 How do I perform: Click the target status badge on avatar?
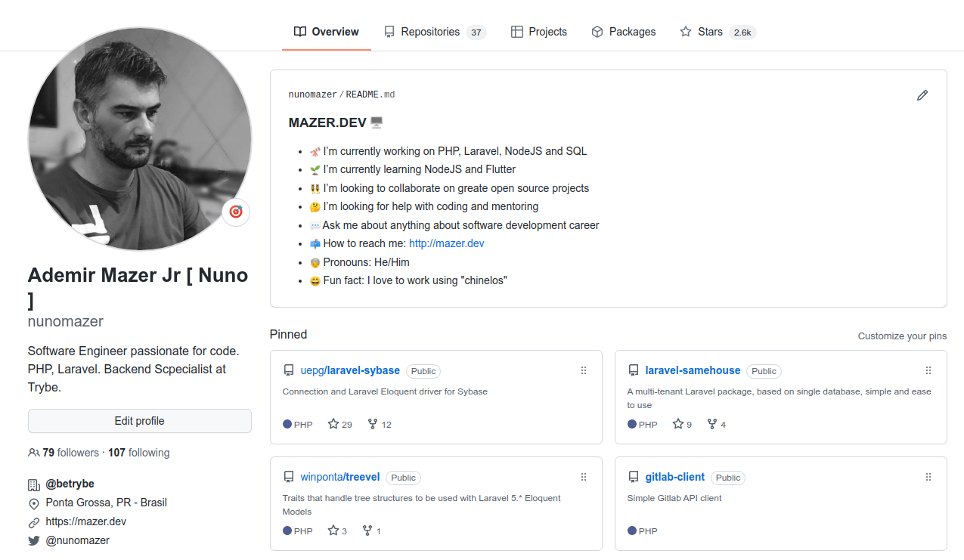236,212
